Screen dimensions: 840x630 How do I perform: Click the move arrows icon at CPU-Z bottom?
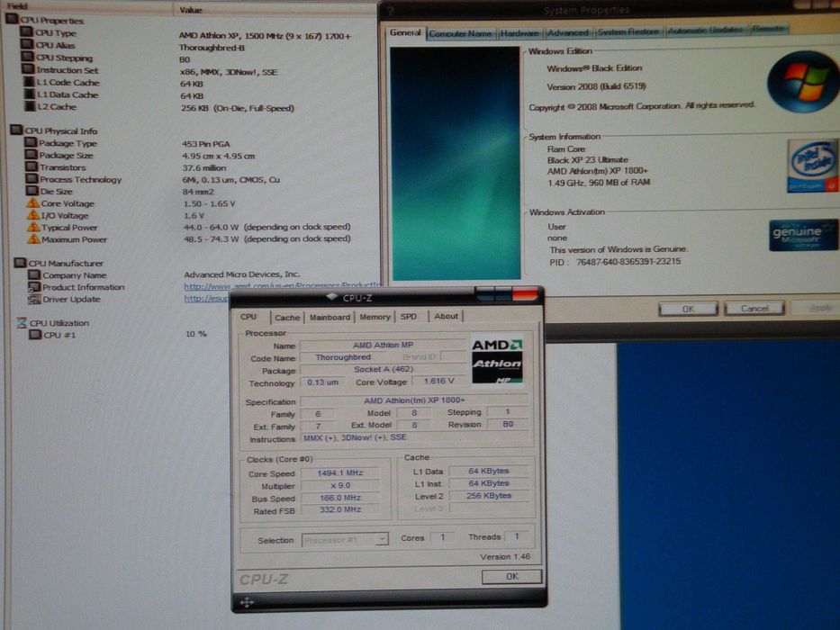(247, 602)
